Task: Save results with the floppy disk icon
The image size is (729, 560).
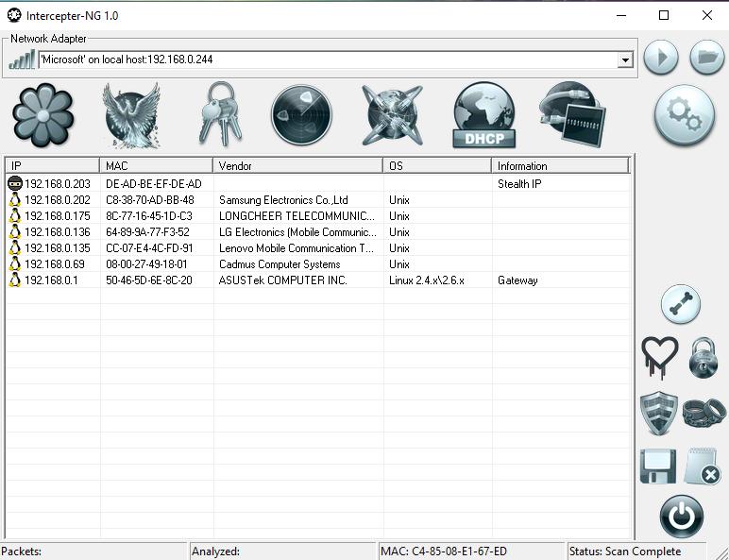Action: 658,467
